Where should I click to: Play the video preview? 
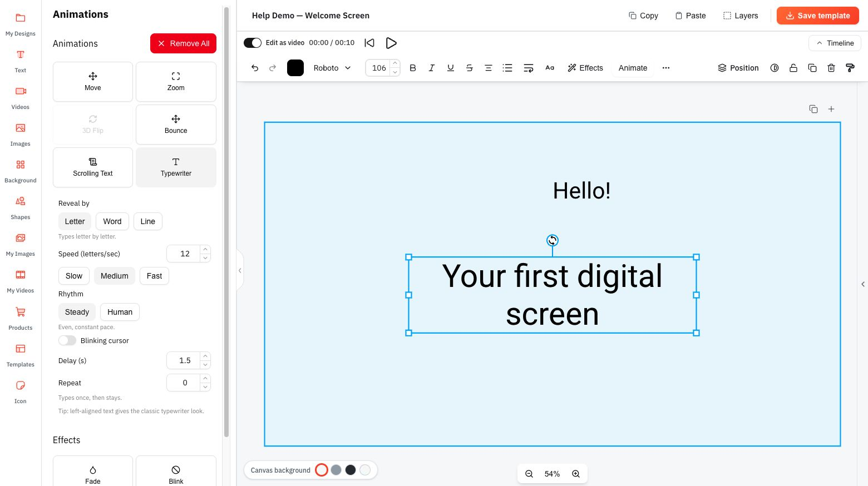[391, 43]
